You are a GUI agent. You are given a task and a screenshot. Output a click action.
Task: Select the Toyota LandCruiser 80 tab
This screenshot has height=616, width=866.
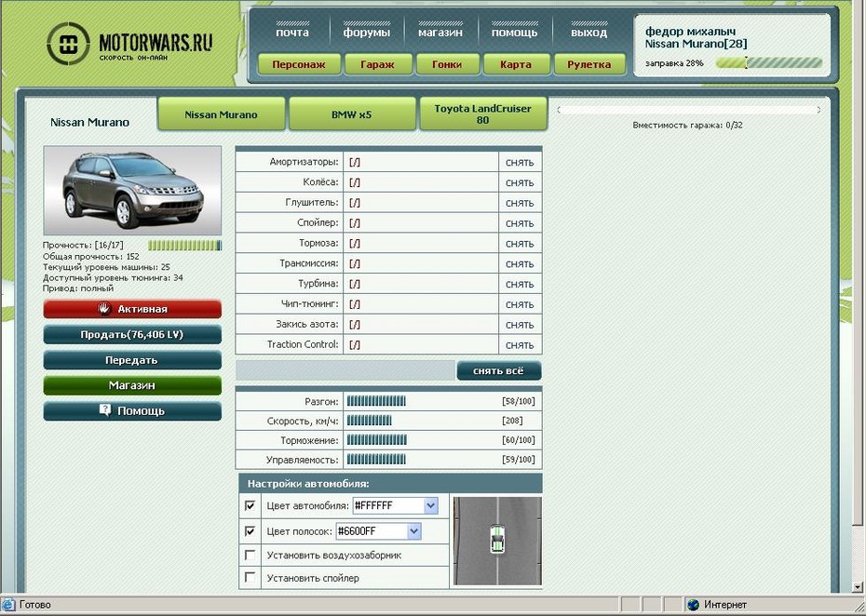(482, 114)
